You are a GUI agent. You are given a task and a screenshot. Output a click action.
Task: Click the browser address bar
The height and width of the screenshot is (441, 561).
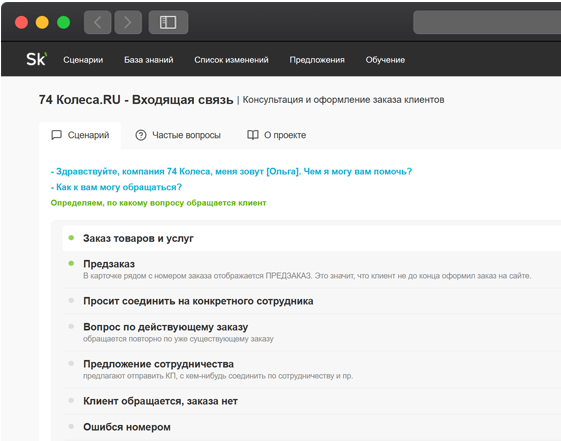tap(487, 22)
